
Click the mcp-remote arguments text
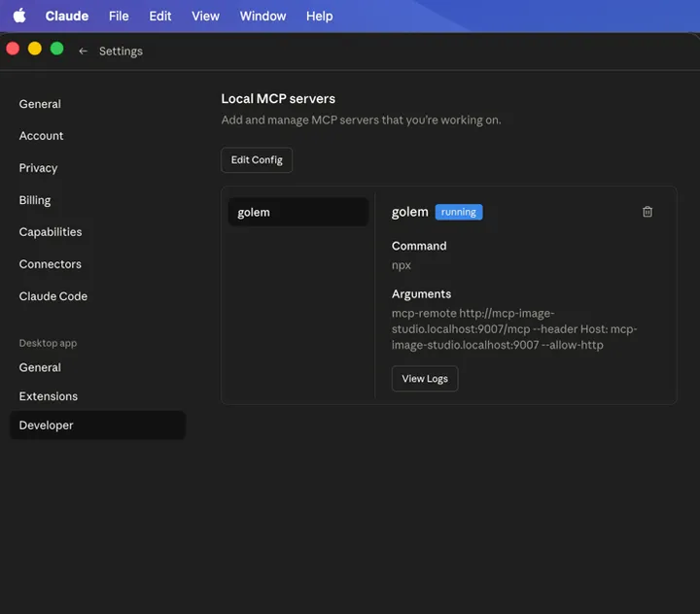[x=514, y=329]
